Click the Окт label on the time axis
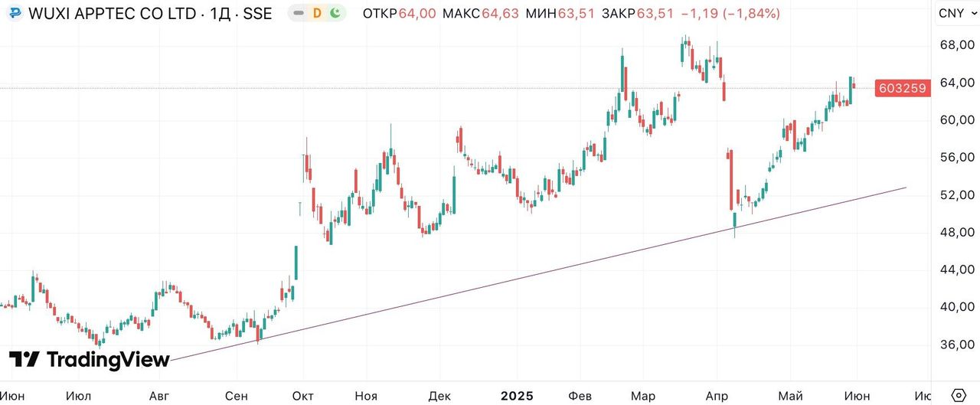980x405 pixels. 302,396
